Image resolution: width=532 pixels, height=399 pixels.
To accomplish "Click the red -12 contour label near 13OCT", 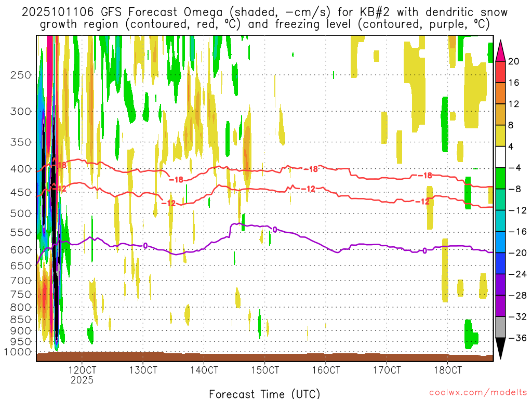I will coord(168,203).
